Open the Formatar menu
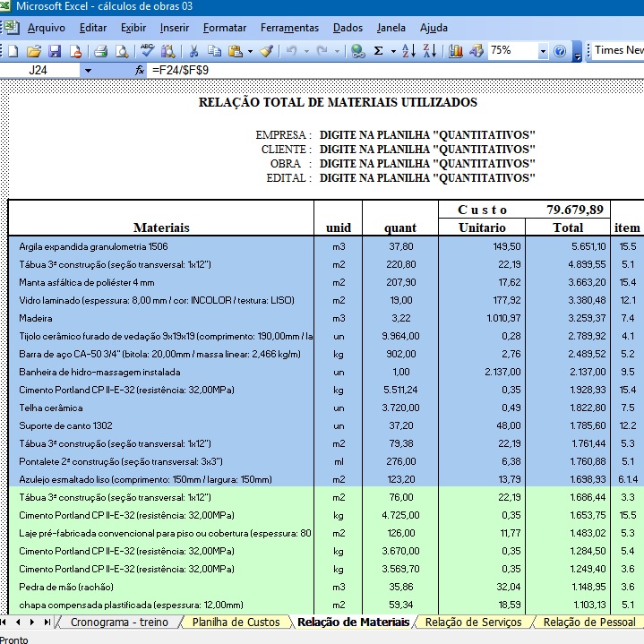 225,28
